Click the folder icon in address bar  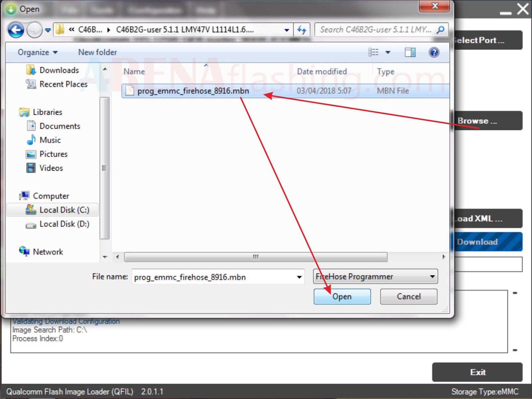[60, 29]
